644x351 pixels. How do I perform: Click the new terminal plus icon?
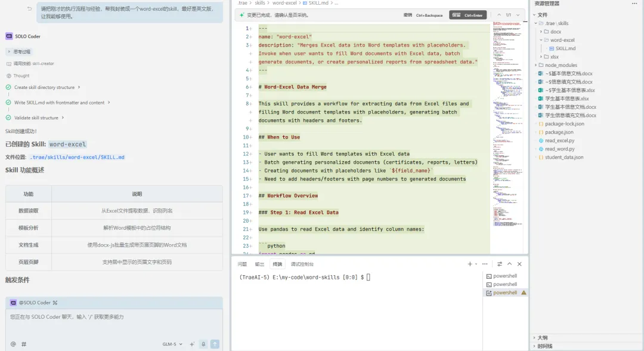(470, 264)
